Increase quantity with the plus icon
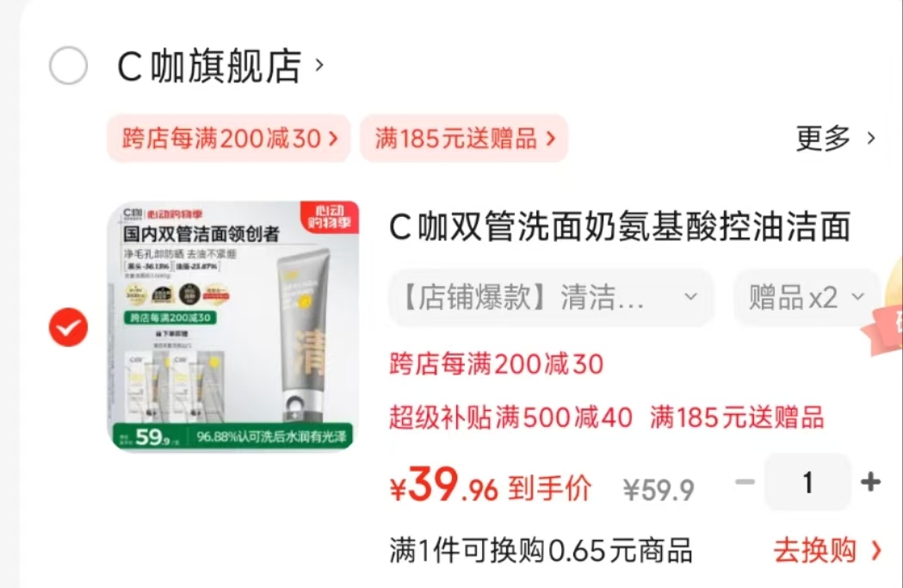Screen dimensions: 903x588 [x=870, y=482]
